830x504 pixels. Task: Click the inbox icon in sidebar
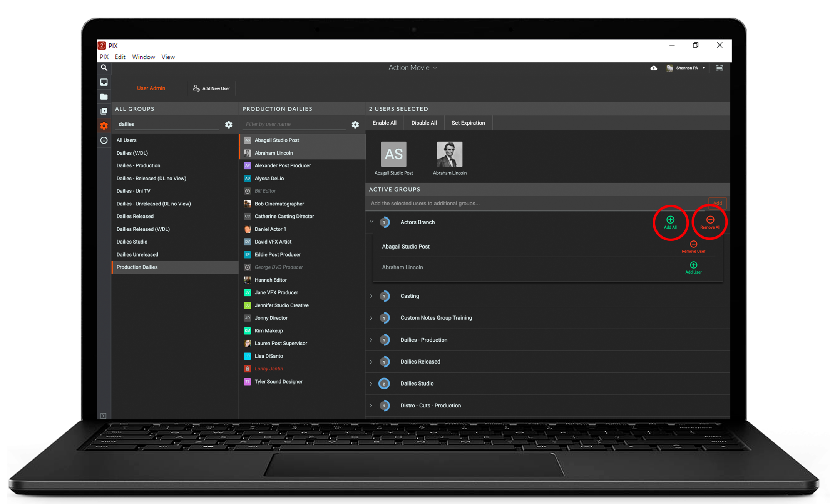click(x=104, y=82)
